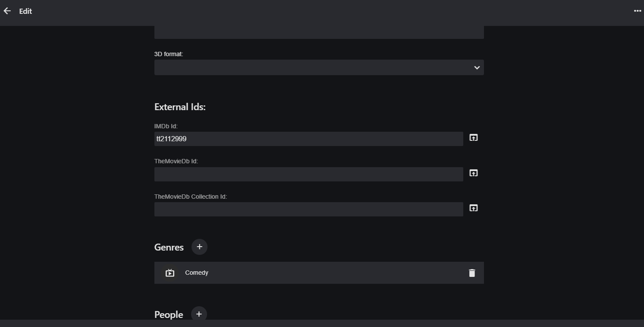
Task: Open the three-dot more options menu
Action: point(637,11)
